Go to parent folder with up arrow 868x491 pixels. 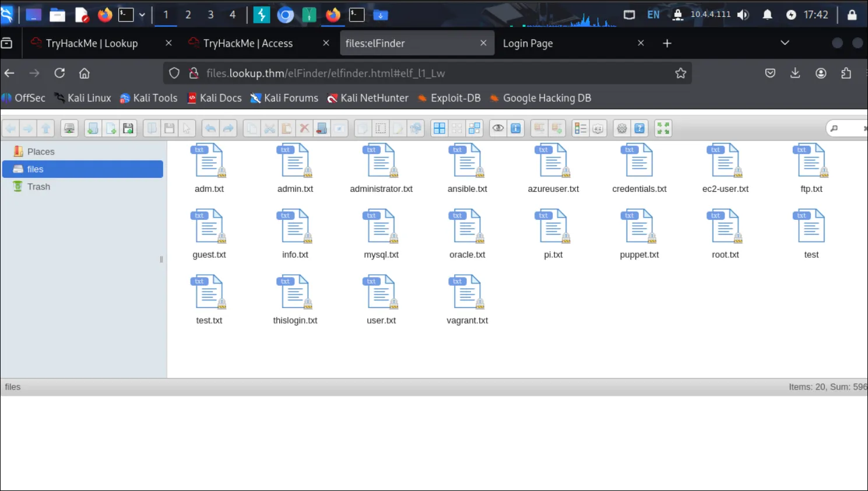pos(45,128)
